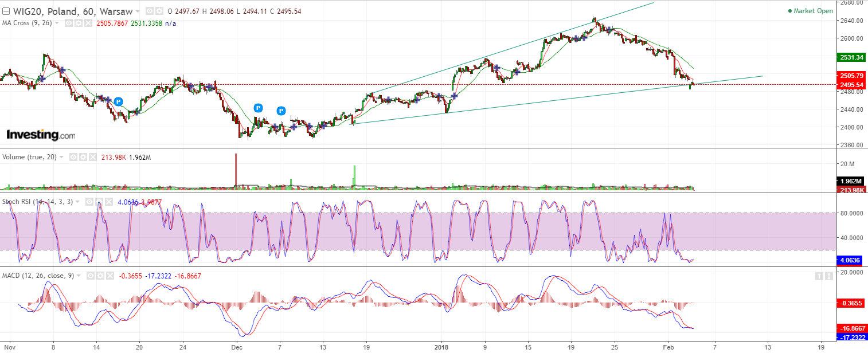
Task: Remove the MA Cross indicator with X
Action: (x=88, y=23)
